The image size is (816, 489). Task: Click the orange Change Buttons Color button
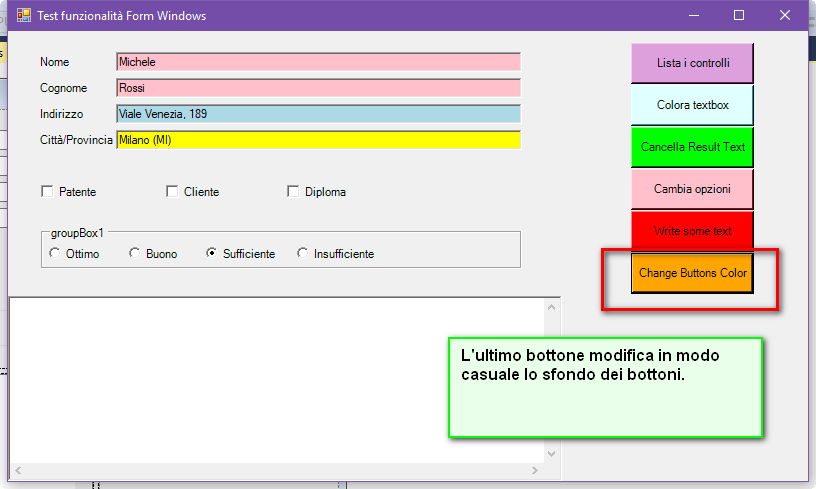point(692,273)
